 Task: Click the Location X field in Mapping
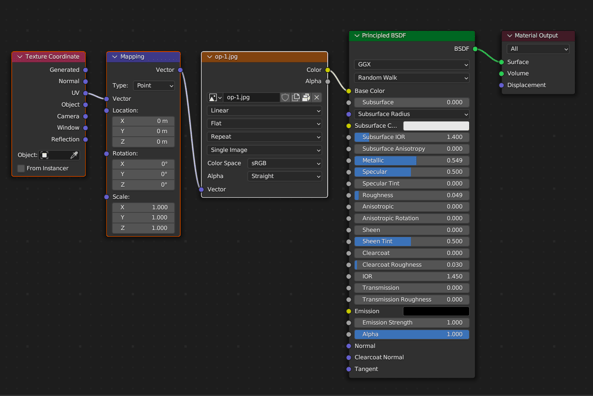(143, 121)
